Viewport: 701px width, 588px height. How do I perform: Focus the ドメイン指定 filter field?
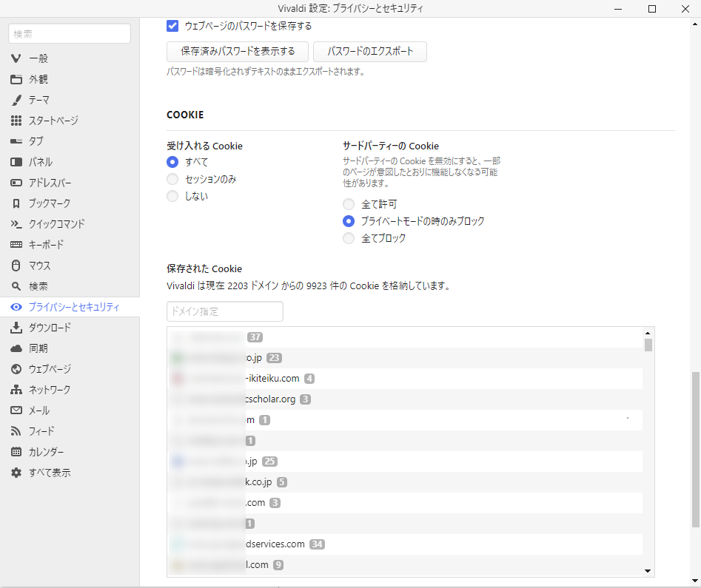point(225,311)
